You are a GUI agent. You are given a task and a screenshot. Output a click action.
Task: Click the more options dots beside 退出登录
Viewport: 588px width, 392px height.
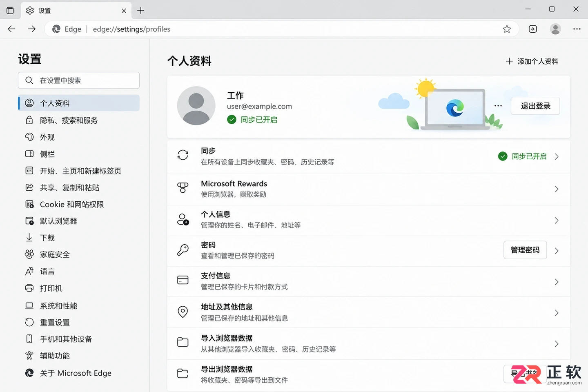click(498, 106)
